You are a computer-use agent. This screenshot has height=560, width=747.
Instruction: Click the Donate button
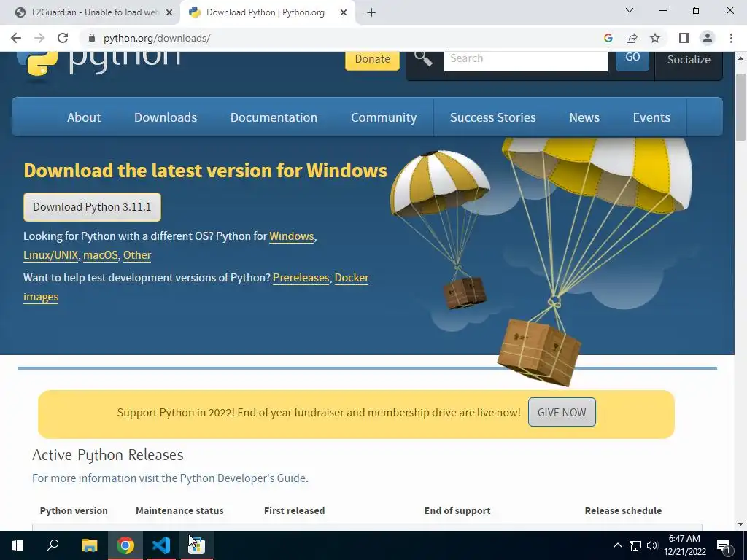(x=373, y=60)
